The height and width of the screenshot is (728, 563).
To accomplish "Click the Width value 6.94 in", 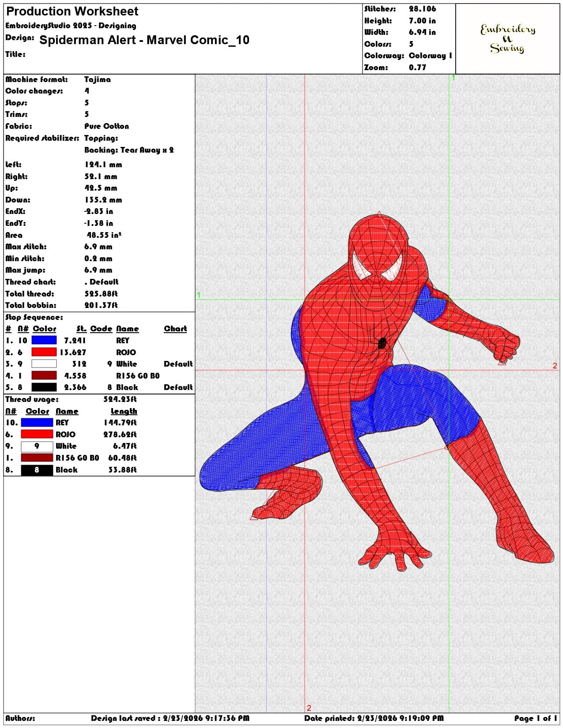I will tap(422, 32).
